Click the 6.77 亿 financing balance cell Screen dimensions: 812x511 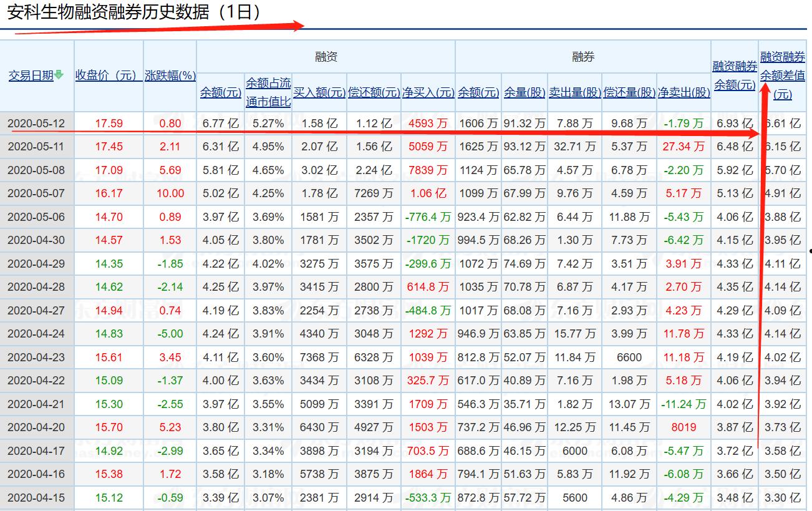(x=221, y=124)
